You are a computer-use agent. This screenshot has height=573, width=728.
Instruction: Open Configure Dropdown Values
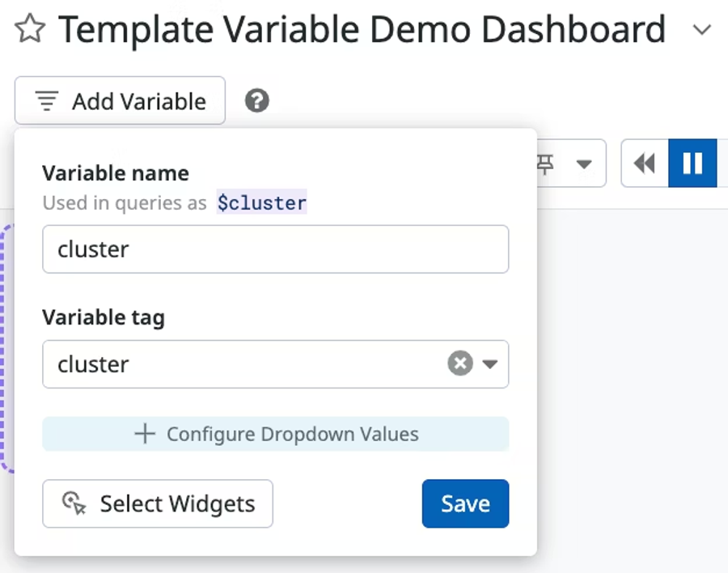pyautogui.click(x=276, y=434)
